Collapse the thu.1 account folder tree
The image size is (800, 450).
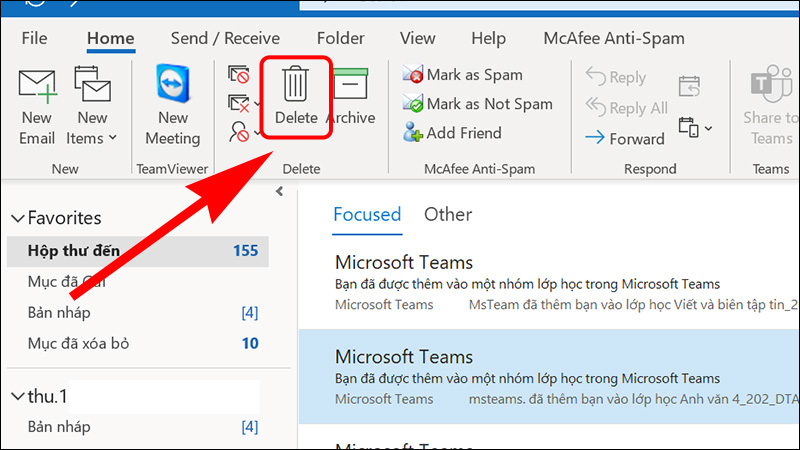pos(18,396)
